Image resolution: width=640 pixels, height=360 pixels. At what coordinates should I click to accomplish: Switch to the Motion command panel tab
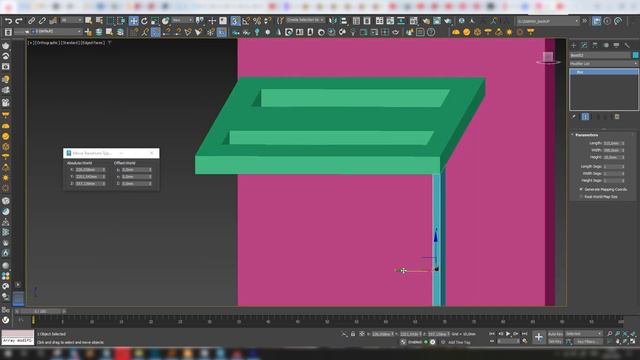(606, 45)
